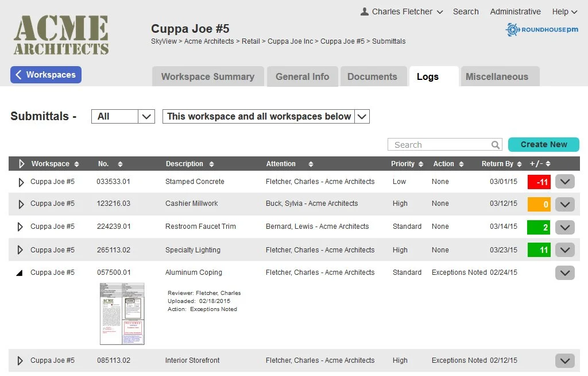Image resolution: width=588 pixels, height=376 pixels.
Task: Switch to General Info tab
Action: click(303, 76)
